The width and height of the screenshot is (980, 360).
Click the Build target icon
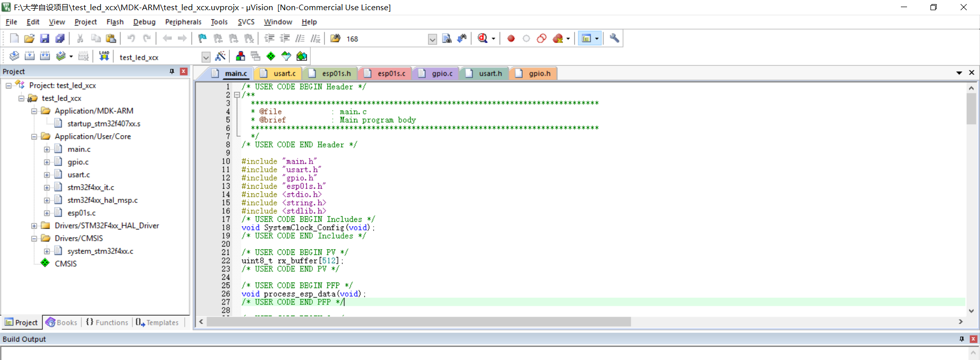click(x=30, y=56)
